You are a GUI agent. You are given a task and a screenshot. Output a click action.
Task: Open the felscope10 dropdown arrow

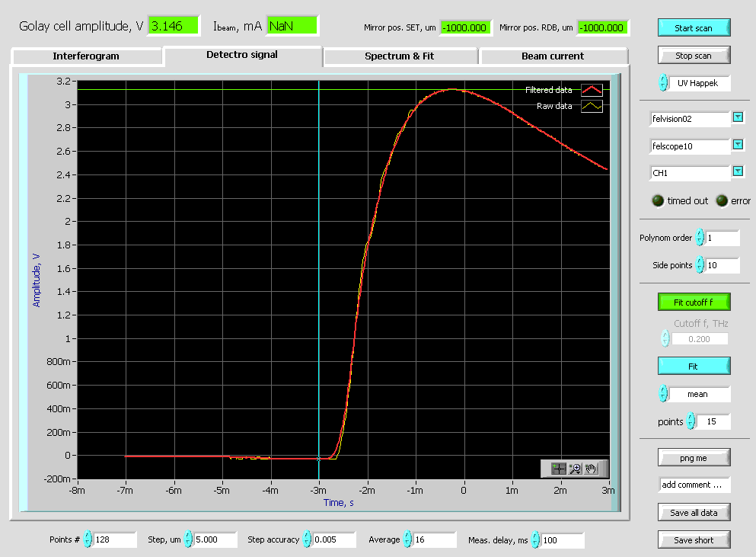pyautogui.click(x=738, y=144)
